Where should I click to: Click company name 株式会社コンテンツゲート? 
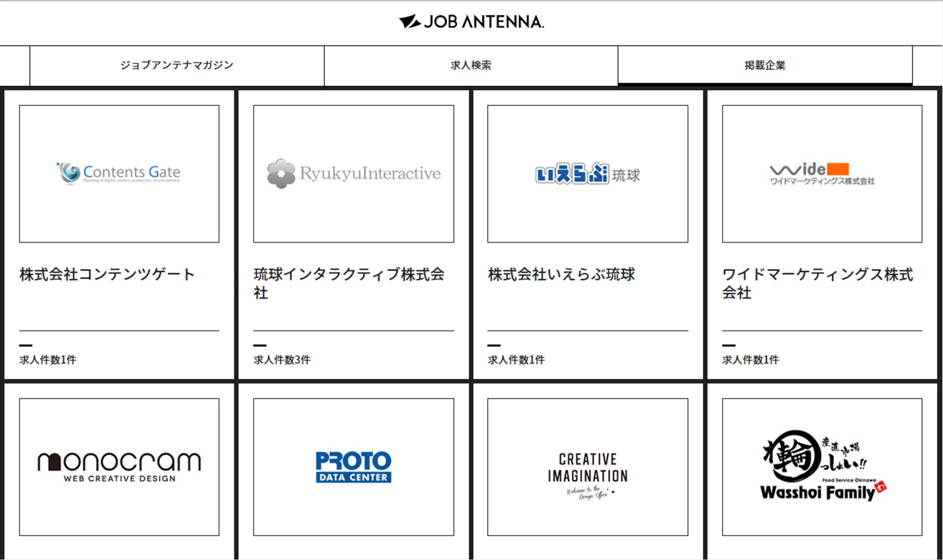[x=107, y=275]
